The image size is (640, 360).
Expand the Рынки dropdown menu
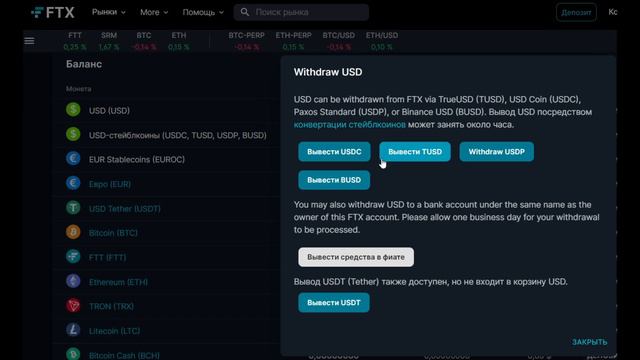pos(109,12)
